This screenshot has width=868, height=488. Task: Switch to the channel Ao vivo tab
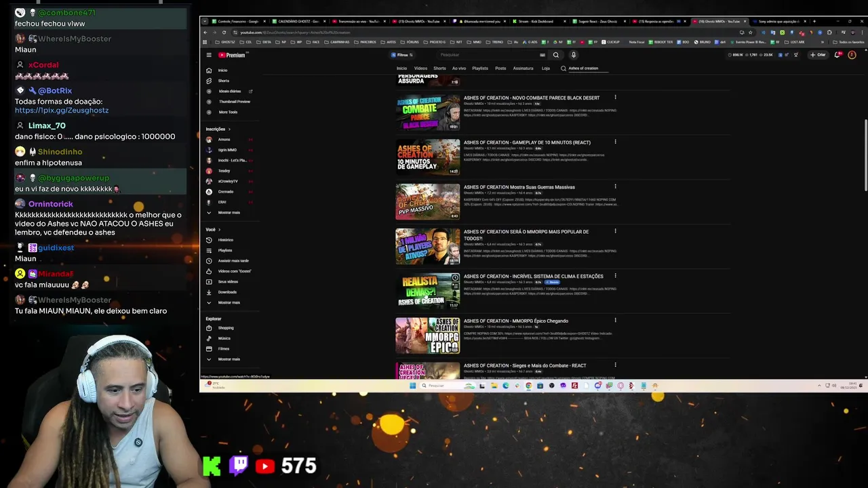pos(459,68)
